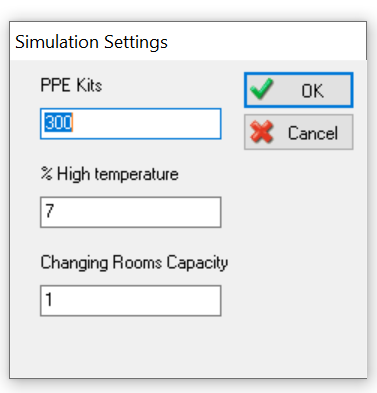This screenshot has height=393, width=377.
Task: Click empty space inside PPE Kits field
Action: tap(147, 124)
